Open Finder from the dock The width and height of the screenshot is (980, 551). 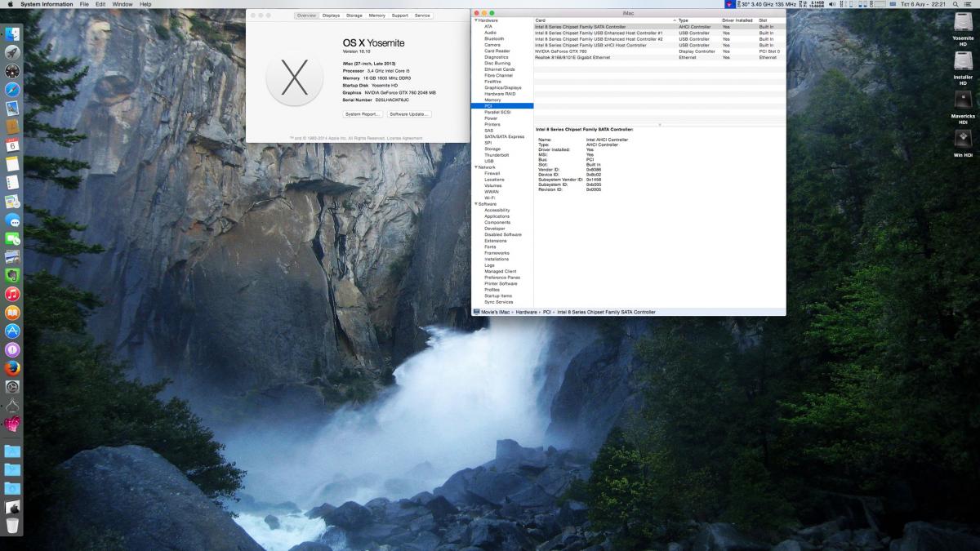[x=12, y=35]
